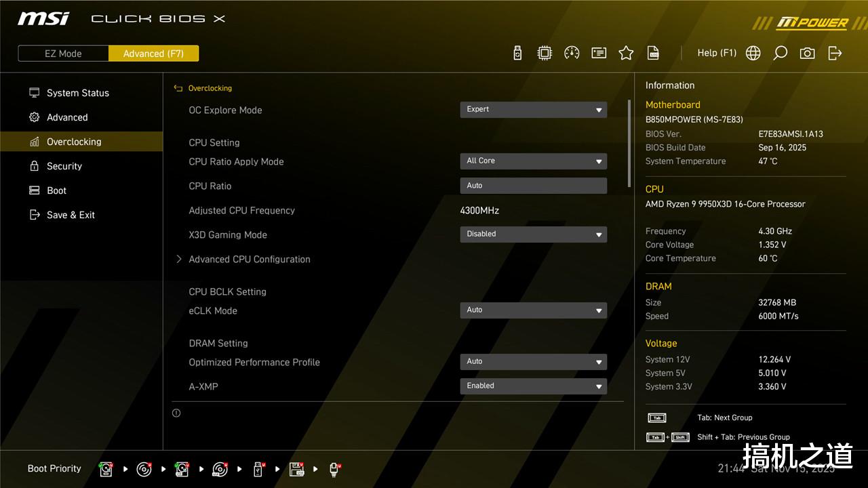The width and height of the screenshot is (868, 488).
Task: Select the Advanced (F7) mode tab
Action: coord(153,54)
